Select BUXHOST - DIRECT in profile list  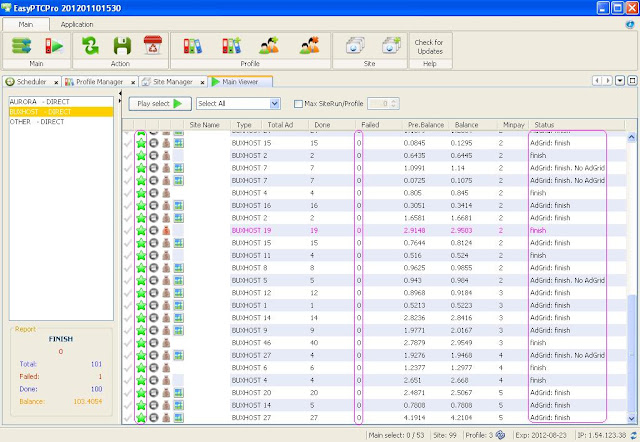tap(61, 112)
